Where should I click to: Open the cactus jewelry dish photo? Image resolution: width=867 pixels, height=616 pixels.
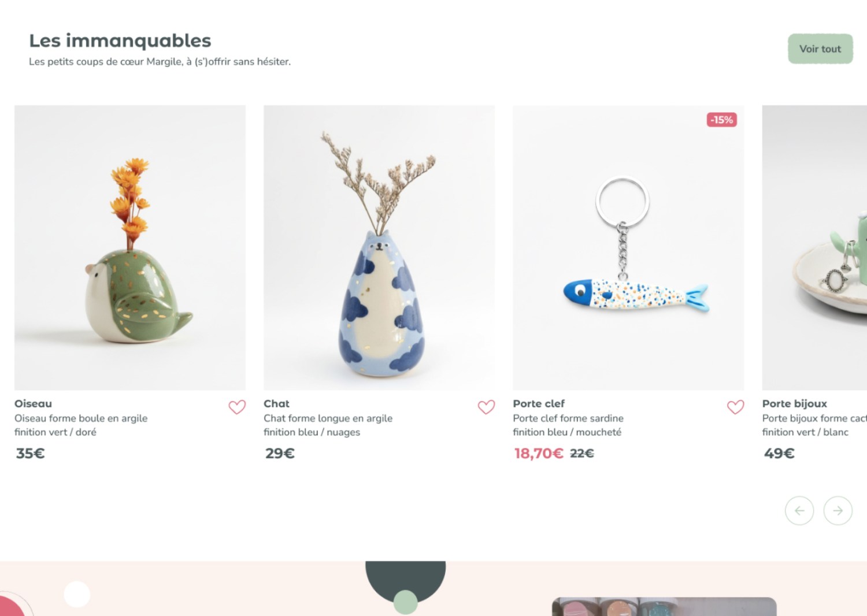coord(814,247)
